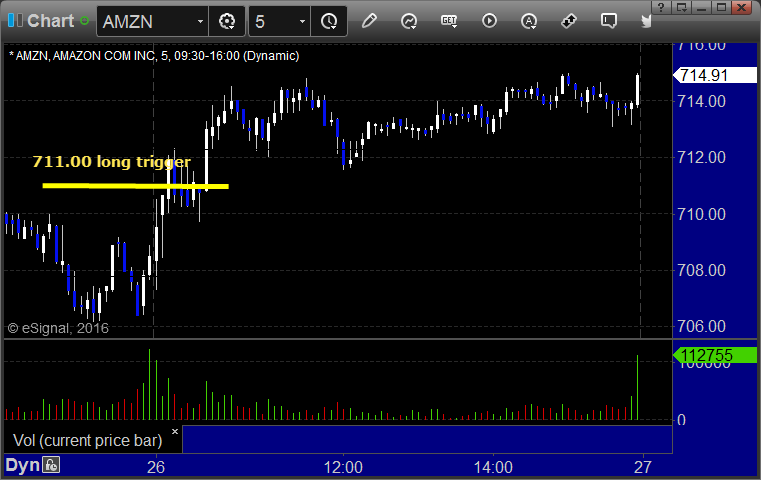Open the comment bubble icon
This screenshot has height=480, width=761.
609,21
